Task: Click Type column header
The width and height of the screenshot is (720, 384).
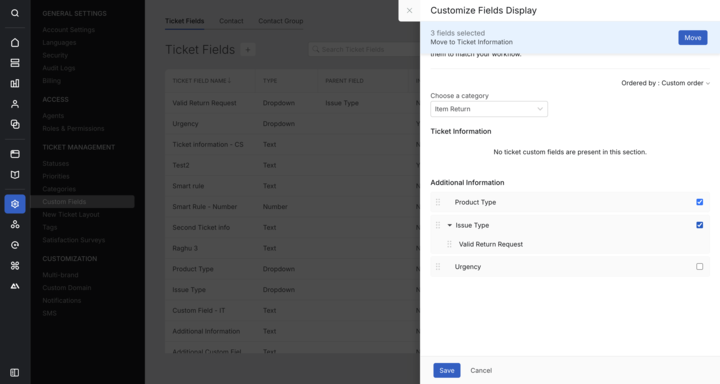Action: coord(270,81)
